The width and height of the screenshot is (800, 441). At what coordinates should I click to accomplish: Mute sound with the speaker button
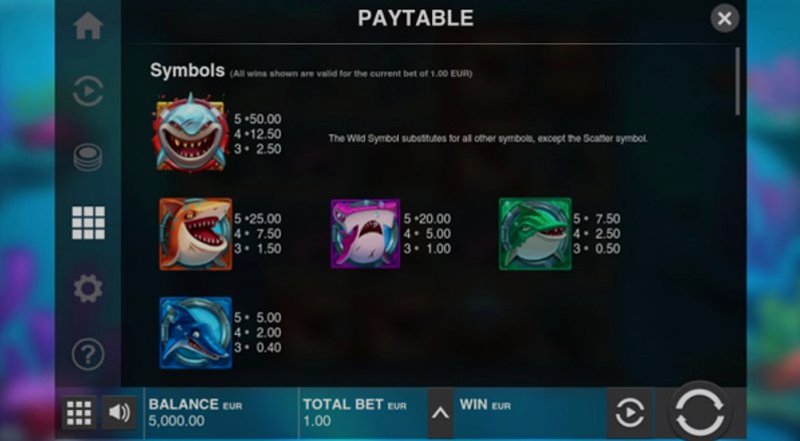click(119, 412)
